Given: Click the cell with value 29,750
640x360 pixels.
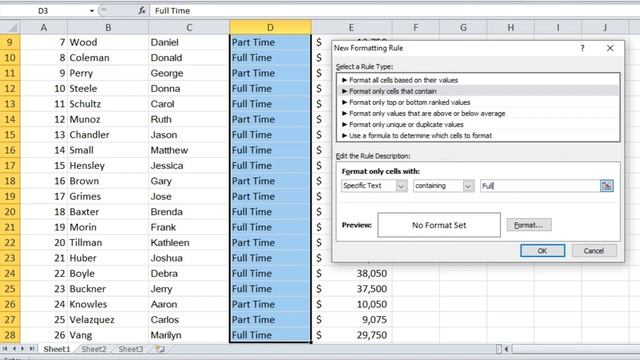Looking at the screenshot, I should point(352,335).
